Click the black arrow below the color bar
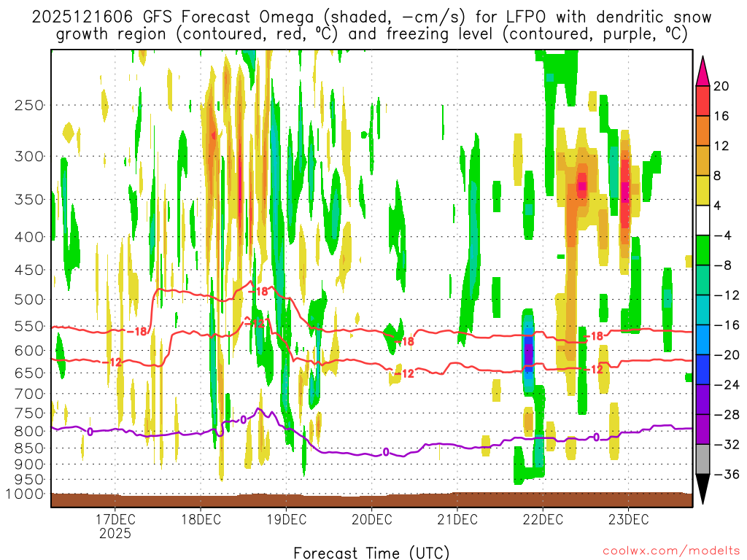This screenshot has height=560, width=747. click(703, 489)
